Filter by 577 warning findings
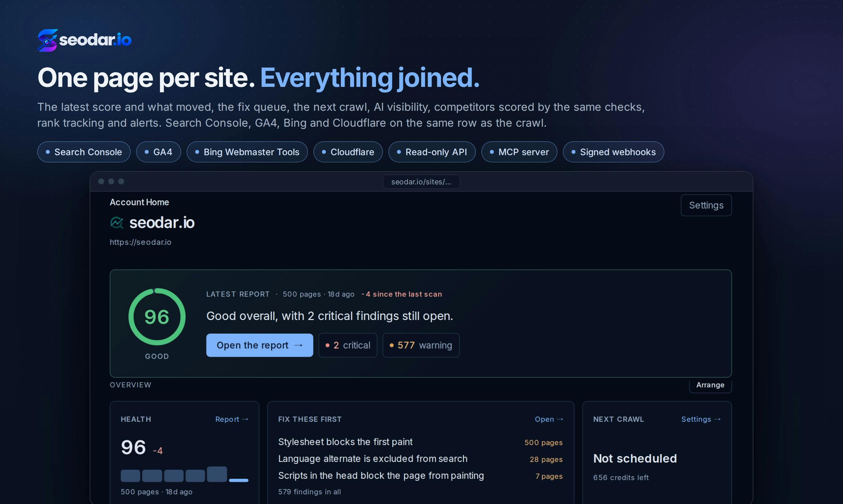Screen dimensions: 843x504 pyautogui.click(x=421, y=345)
